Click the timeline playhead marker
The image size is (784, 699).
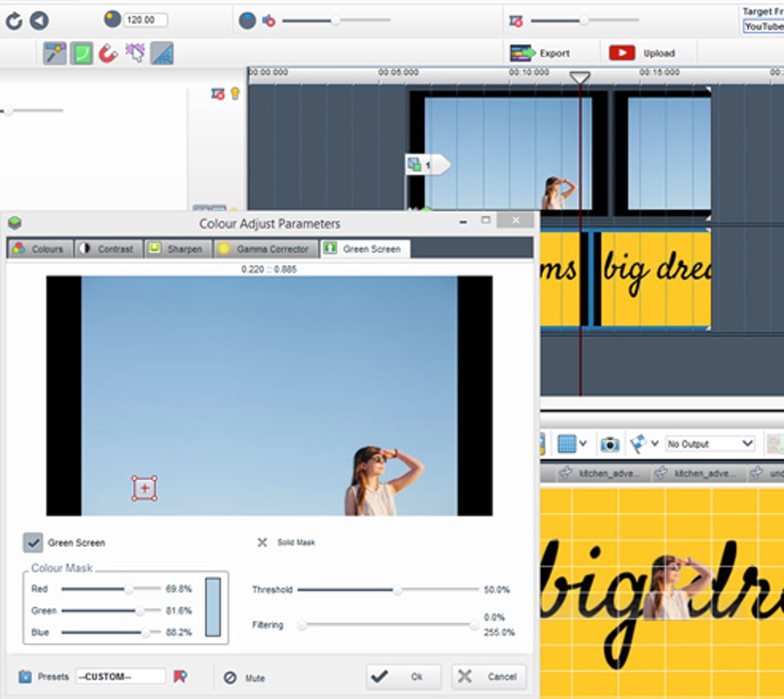(580, 78)
